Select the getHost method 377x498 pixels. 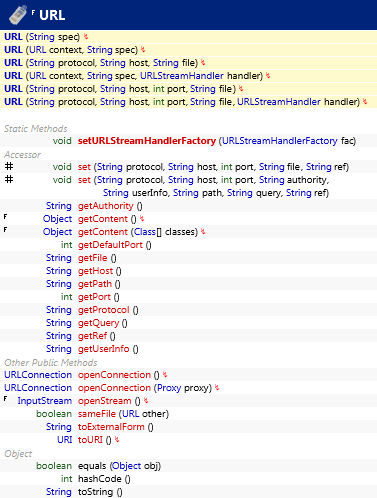click(x=96, y=271)
